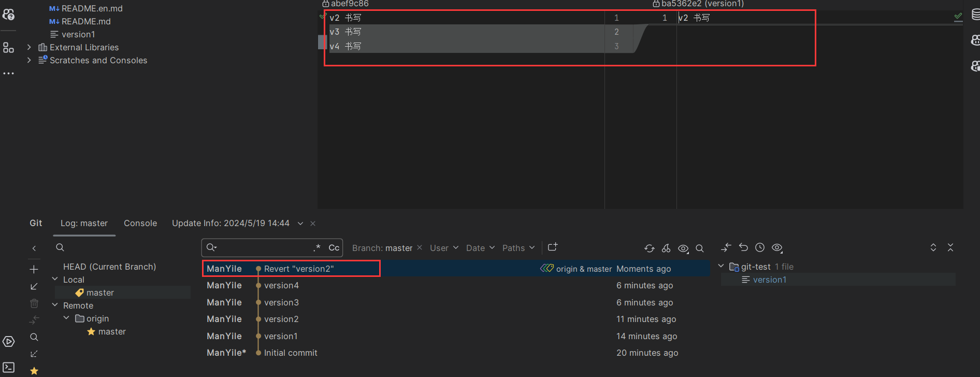Expand all in the changes pane
This screenshot has width=980, height=377.
[x=933, y=247]
